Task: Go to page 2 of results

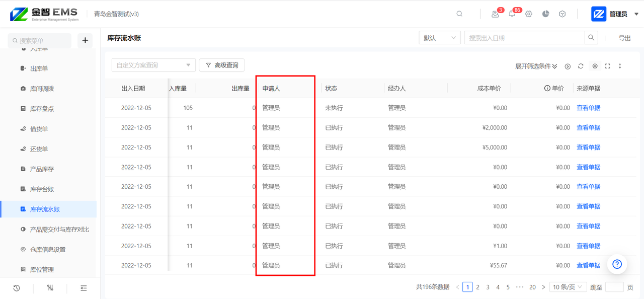Action: (478, 287)
